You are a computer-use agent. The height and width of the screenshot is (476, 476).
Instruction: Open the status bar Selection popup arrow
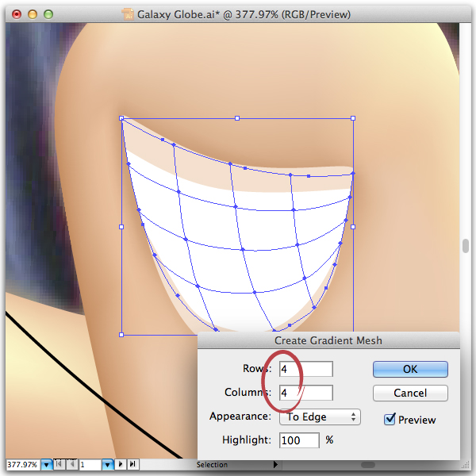click(x=275, y=464)
